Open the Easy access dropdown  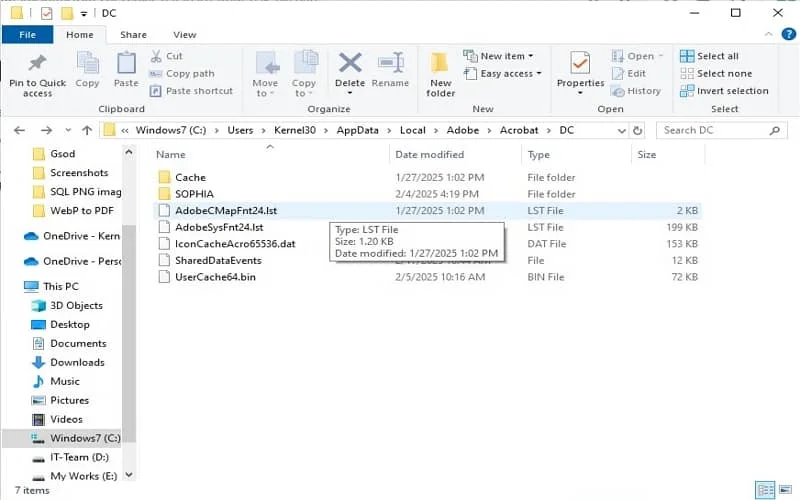coord(503,73)
